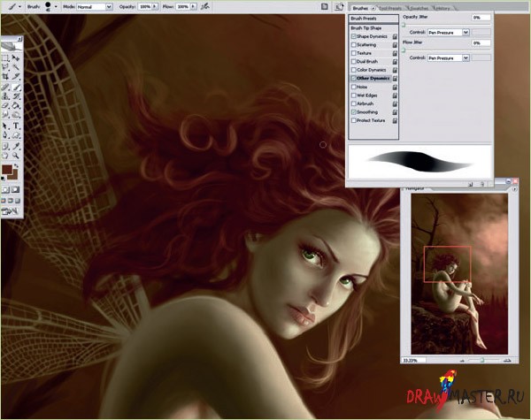Select the Eraser tool
This screenshot has height=420, width=531.
pos(6,105)
